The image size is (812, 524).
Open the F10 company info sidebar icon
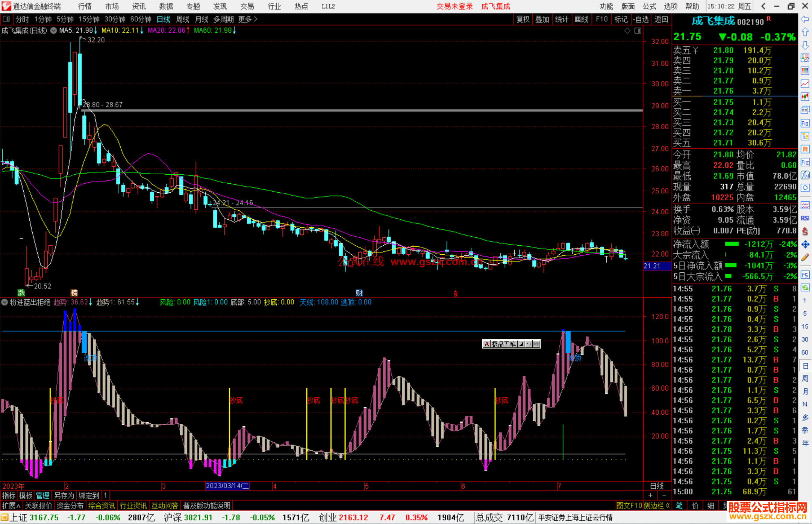tap(805, 123)
